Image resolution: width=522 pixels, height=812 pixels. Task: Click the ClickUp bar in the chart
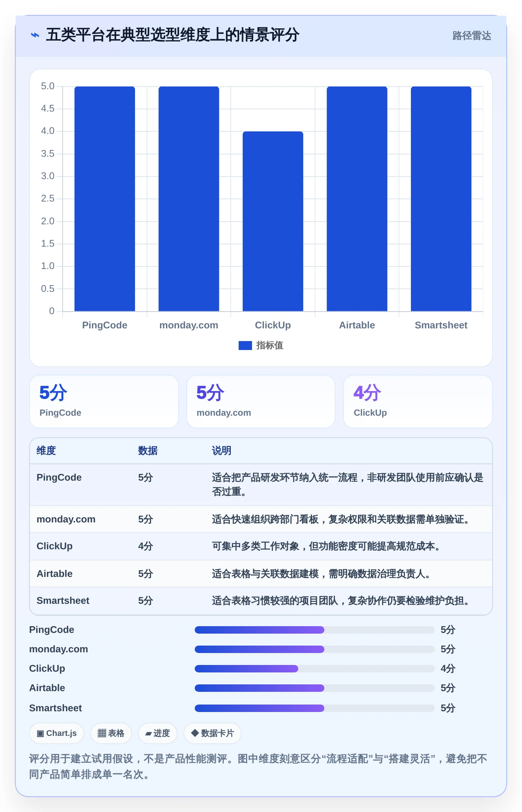coord(273,221)
